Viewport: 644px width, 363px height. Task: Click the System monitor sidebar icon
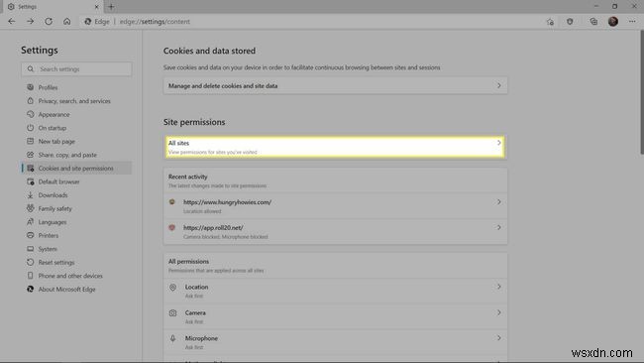30,249
